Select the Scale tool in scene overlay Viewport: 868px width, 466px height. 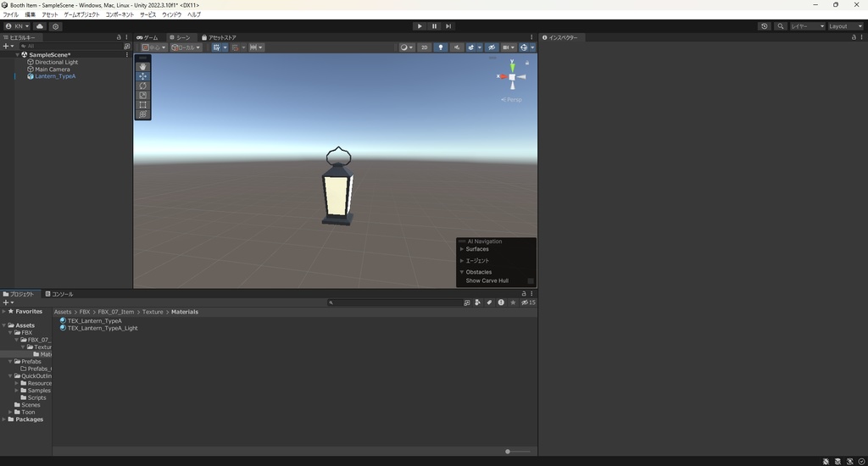[142, 95]
